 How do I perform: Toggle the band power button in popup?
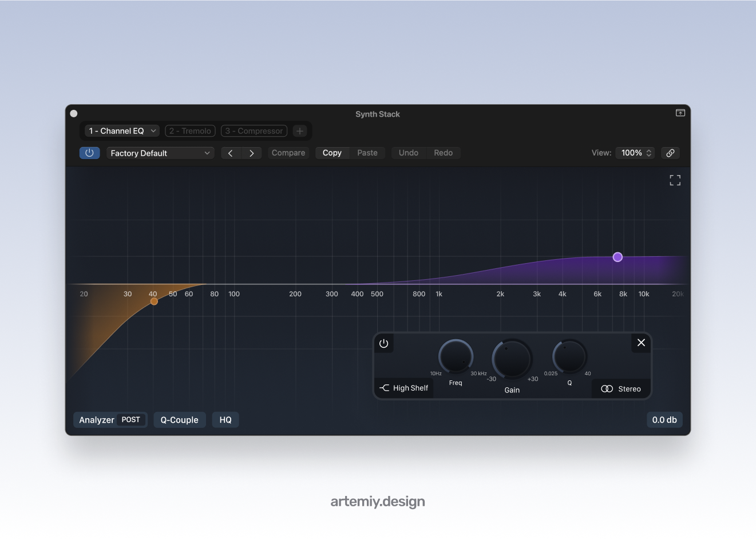click(x=383, y=344)
